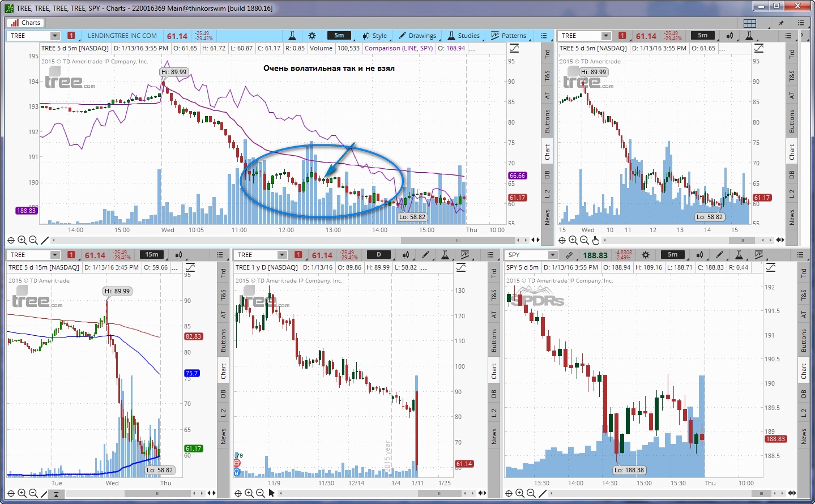815x504 pixels.
Task: Click the expand-up arrow icon below bottom-left chart
Action: [56, 494]
